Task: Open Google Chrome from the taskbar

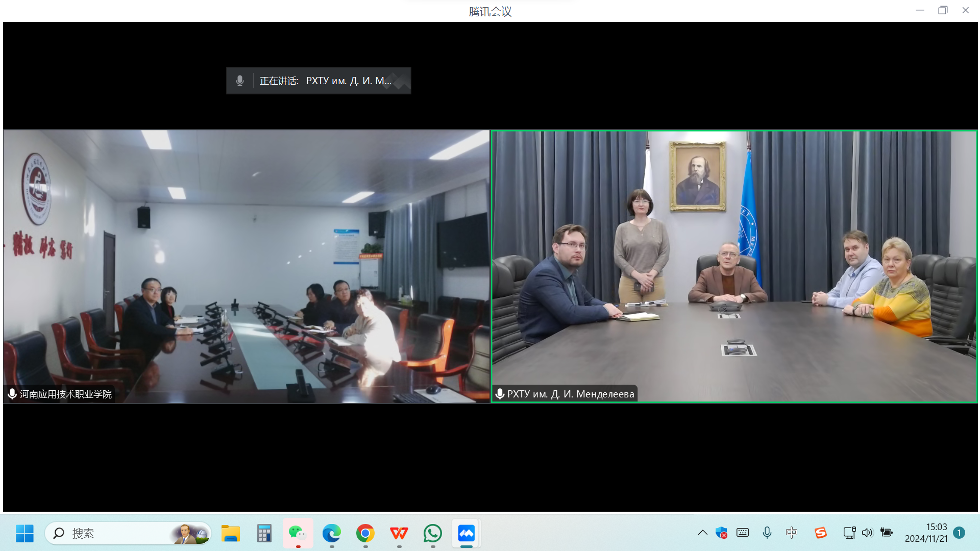Action: coord(365,534)
